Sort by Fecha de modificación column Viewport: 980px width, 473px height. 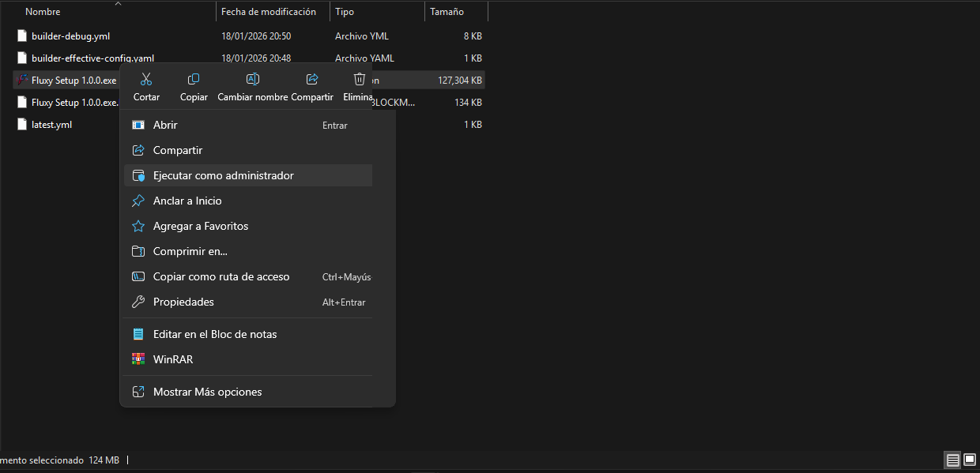point(269,12)
